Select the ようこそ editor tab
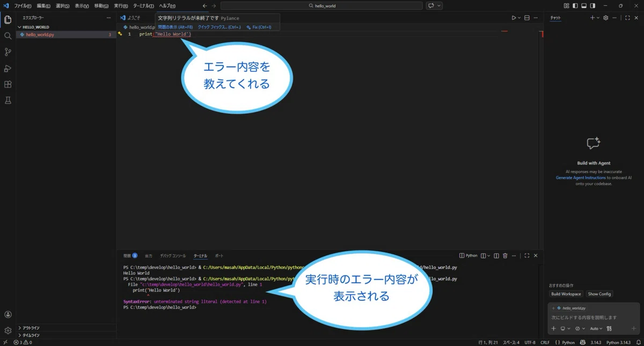The width and height of the screenshot is (644, 346). tap(130, 18)
